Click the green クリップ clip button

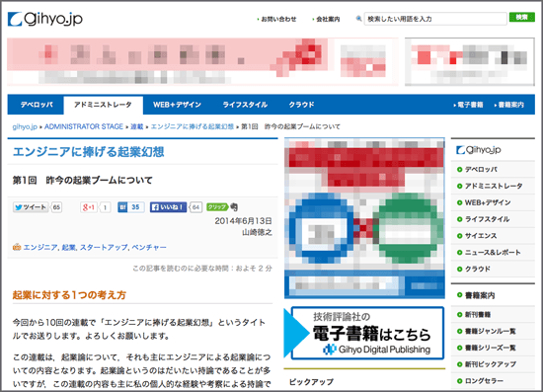coord(217,207)
